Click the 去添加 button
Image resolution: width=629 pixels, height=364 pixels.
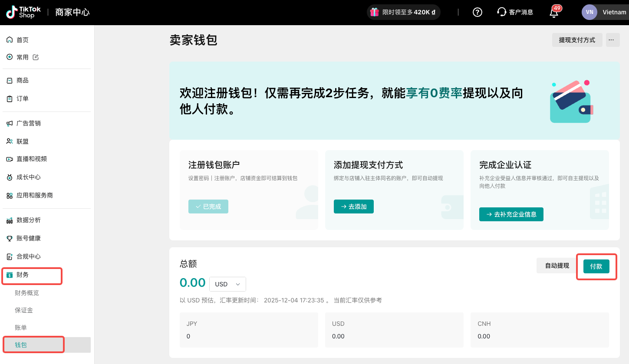click(353, 207)
